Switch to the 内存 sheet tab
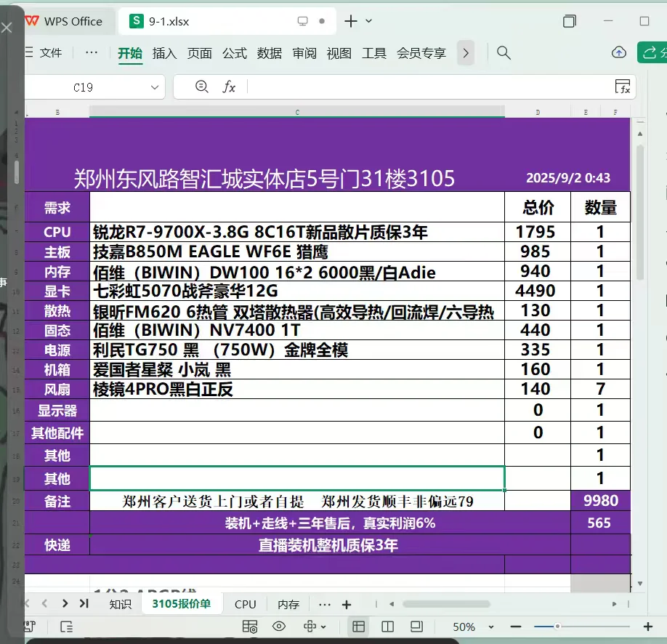 pos(288,604)
